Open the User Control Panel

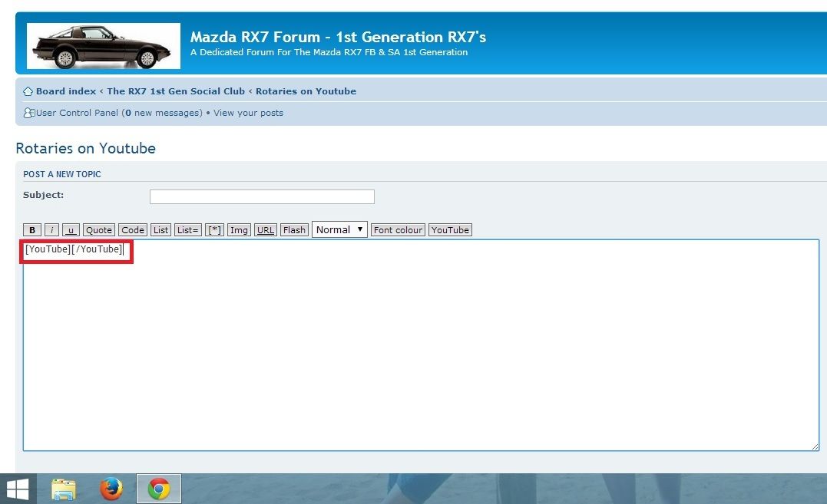tap(77, 113)
